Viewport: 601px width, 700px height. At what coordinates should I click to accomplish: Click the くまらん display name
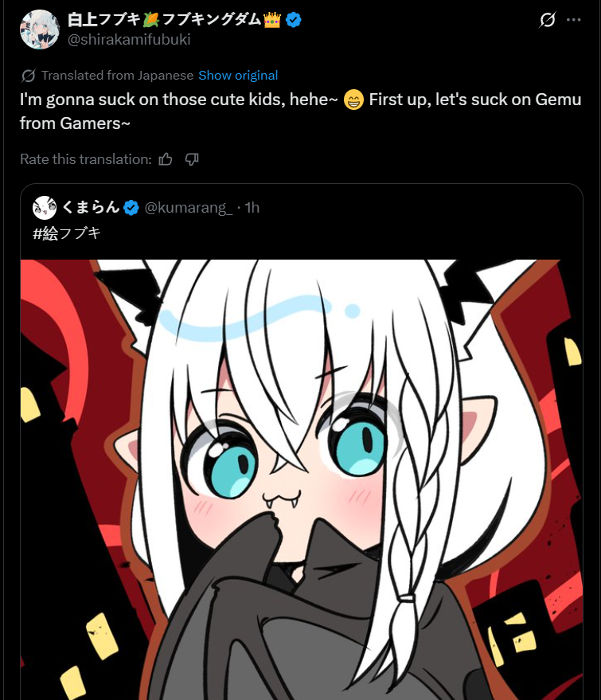(91, 207)
